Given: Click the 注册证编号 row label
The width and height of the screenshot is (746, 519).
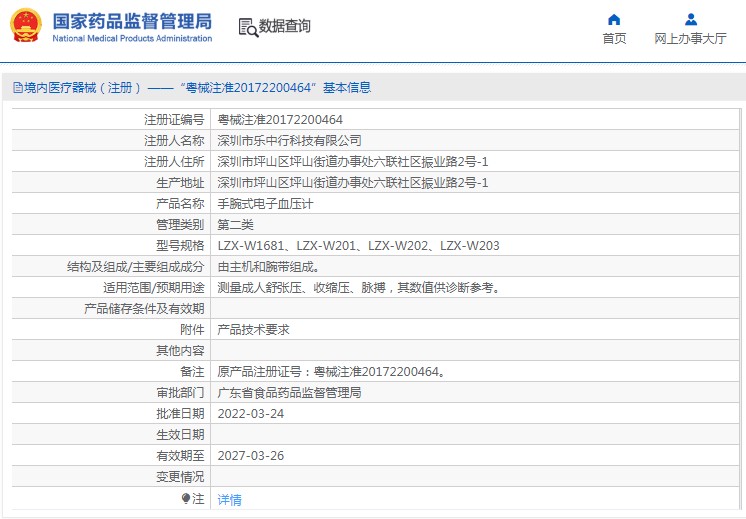Looking at the screenshot, I should (x=174, y=119).
